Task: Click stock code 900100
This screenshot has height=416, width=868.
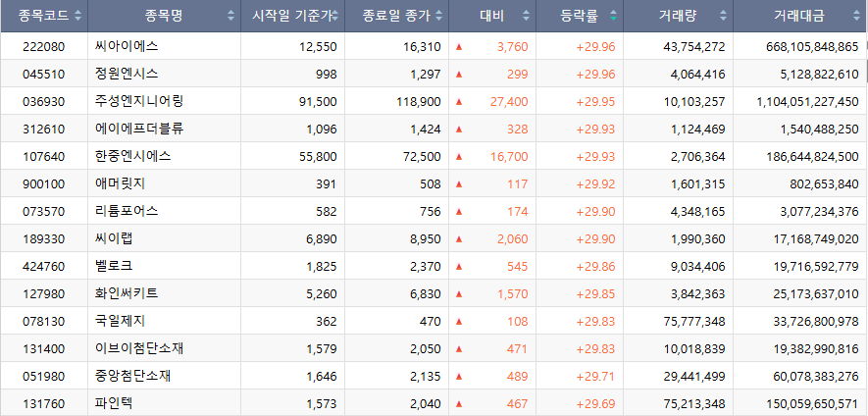Action: tap(44, 184)
